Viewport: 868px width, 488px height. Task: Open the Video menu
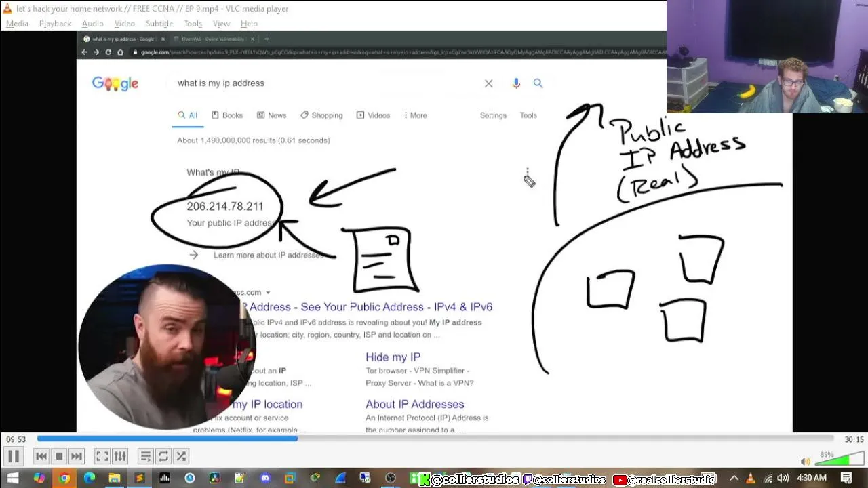tap(124, 23)
